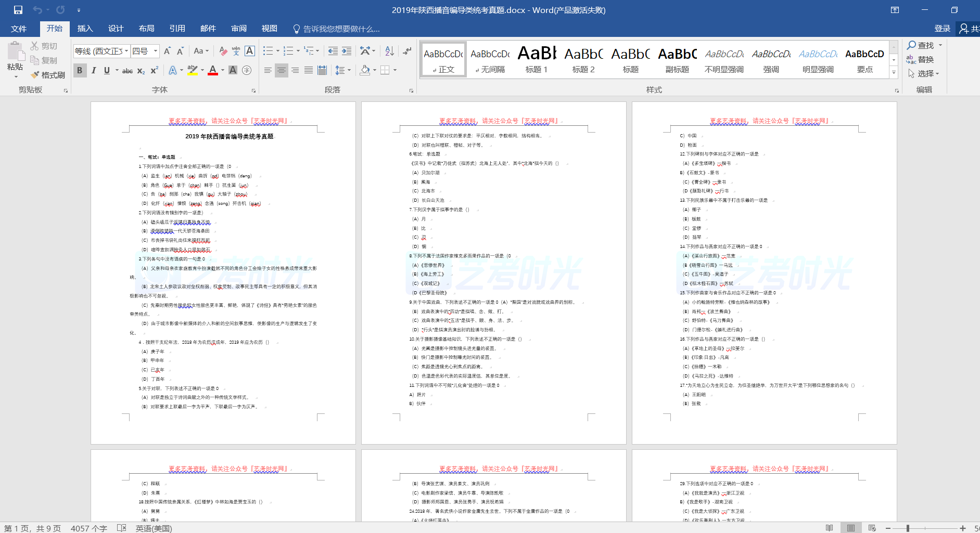The image size is (980, 533).
Task: Click the Clear Formatting eraser icon
Action: point(223,51)
